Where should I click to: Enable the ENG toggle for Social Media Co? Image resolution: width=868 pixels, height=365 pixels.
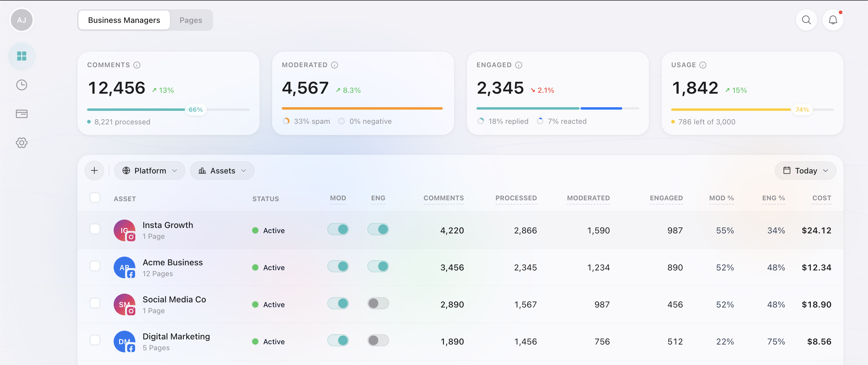[378, 303]
